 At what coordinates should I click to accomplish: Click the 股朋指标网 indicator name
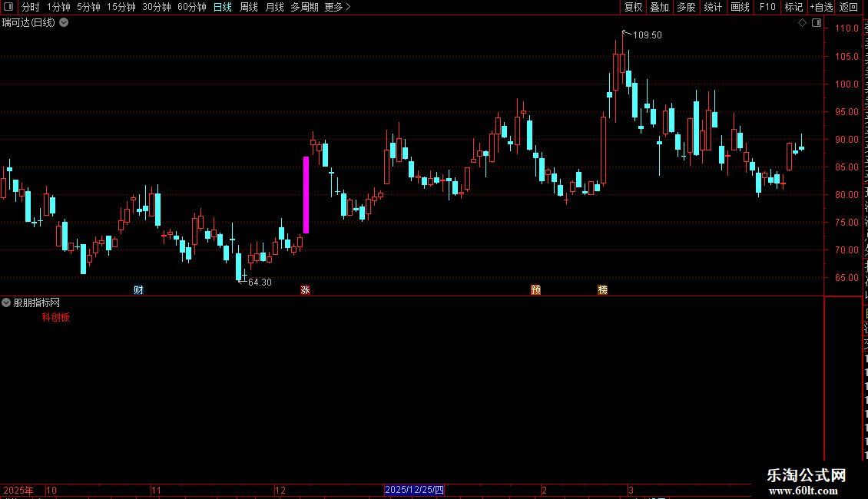tap(37, 302)
